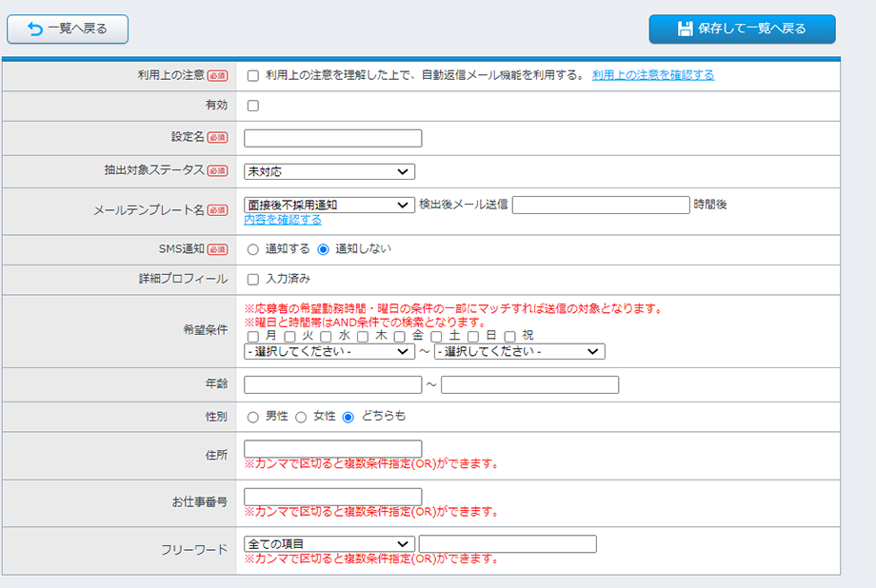The image size is (876, 588).
Task: Select the 男性 gender radio button
Action: point(253,417)
